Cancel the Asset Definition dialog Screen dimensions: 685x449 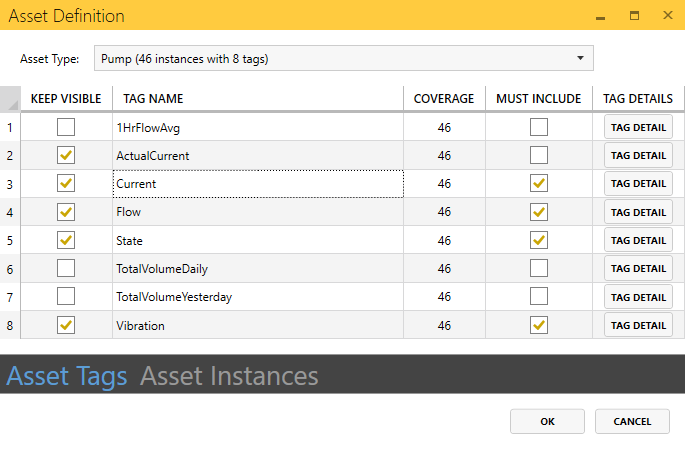(632, 422)
